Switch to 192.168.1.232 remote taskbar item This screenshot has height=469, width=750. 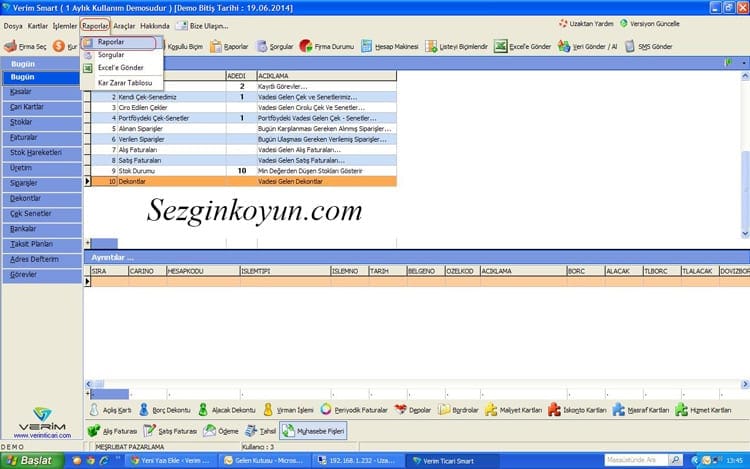[x=357, y=460]
